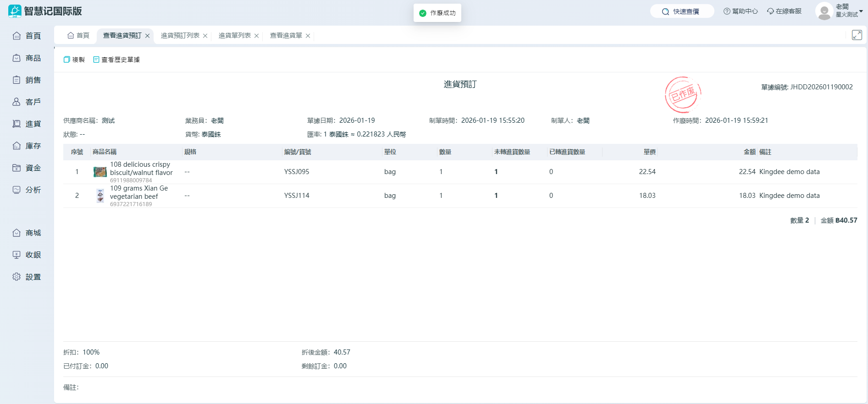This screenshot has height=404, width=868.
Task: Toggle fullscreen expand icon
Action: point(857,35)
